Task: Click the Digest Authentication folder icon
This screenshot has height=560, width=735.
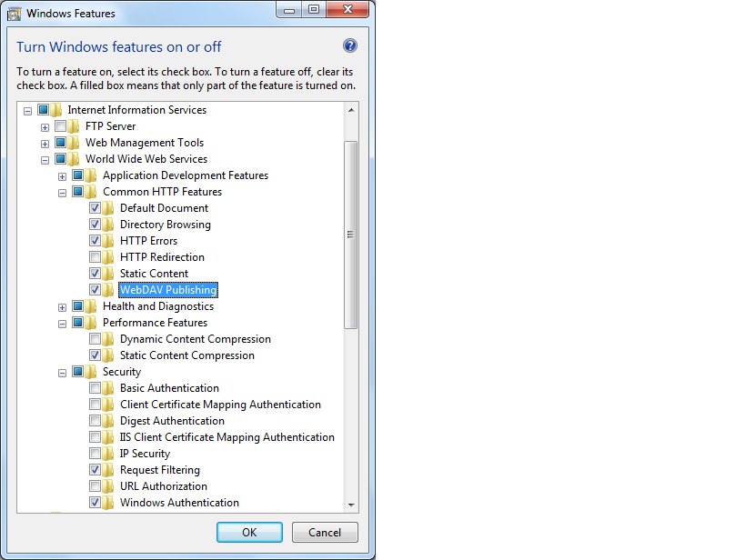Action: click(x=108, y=421)
